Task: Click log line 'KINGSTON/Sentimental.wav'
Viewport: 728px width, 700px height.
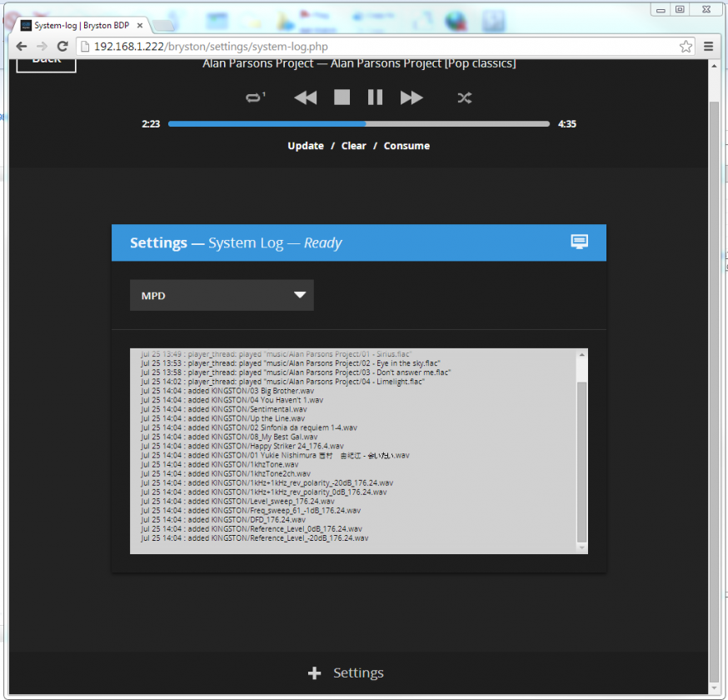Action: 224,409
